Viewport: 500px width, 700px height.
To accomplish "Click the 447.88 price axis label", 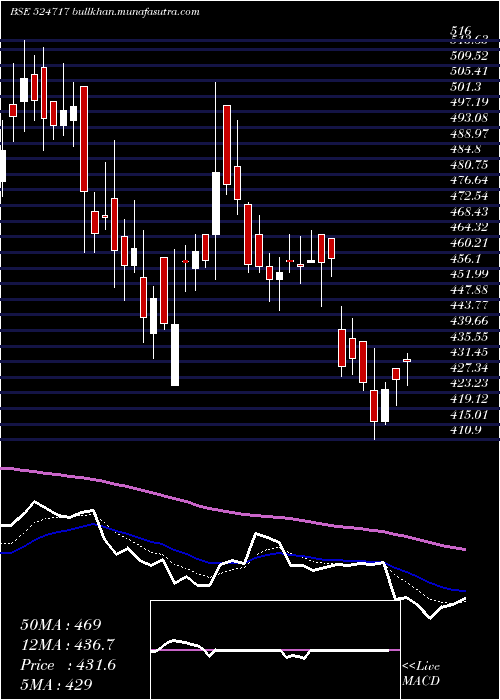I will [470, 290].
